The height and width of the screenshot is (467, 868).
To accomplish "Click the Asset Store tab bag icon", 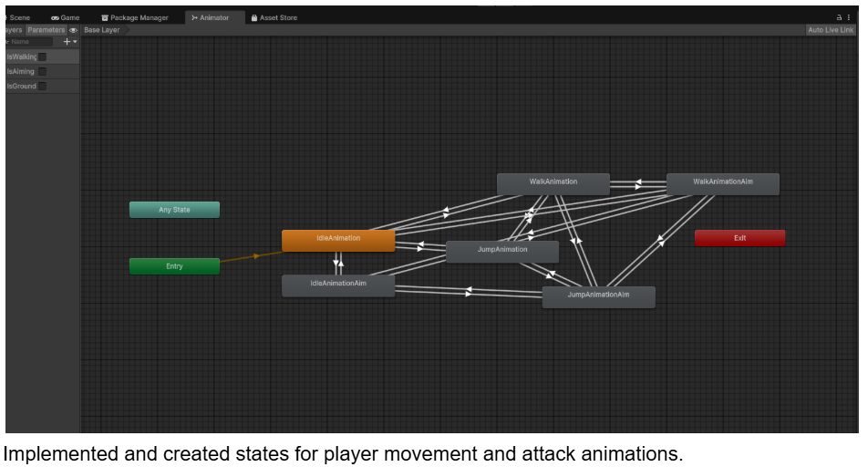I will click(254, 17).
